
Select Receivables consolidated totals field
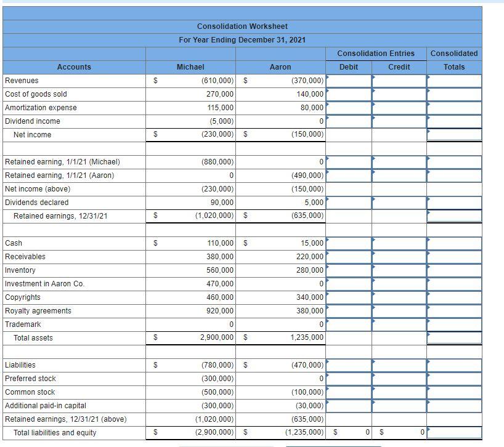coord(454,257)
